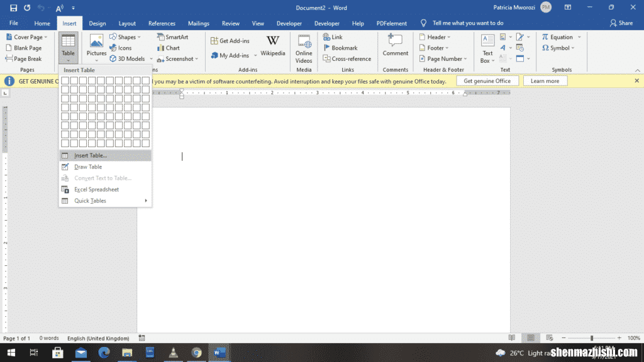Screen dimensions: 644x362
Task: Open the Header dropdown
Action: pos(435,37)
